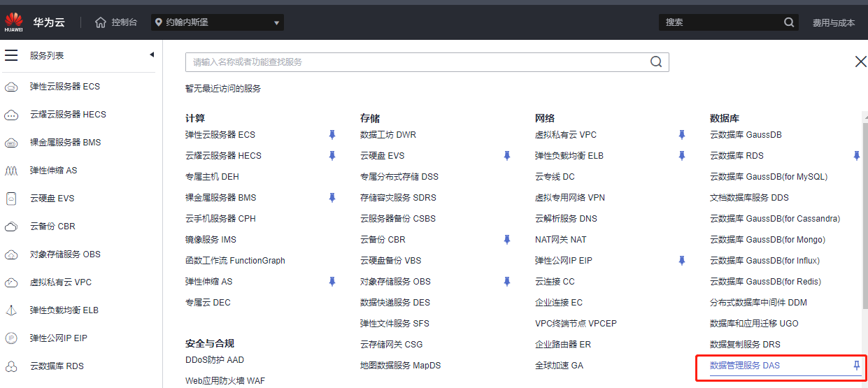Open 虚拟专用网络 VPN link
The image size is (868, 388).
coord(570,198)
